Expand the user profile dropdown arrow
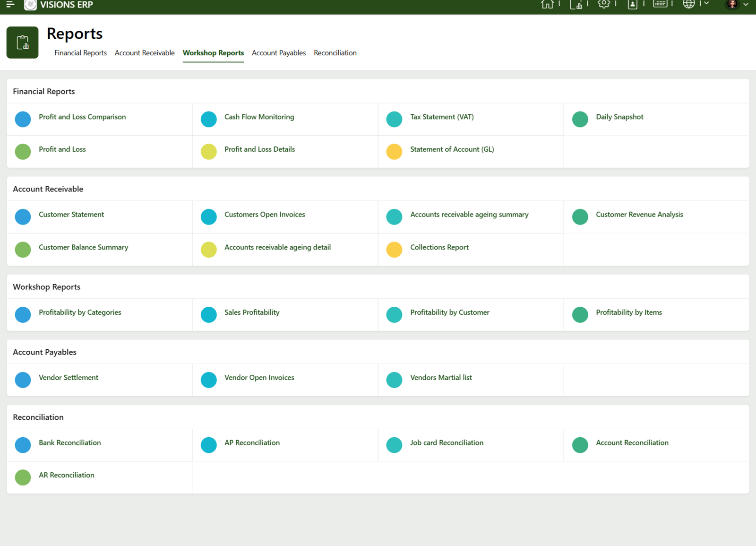Viewport: 756px width, 546px height. [746, 5]
